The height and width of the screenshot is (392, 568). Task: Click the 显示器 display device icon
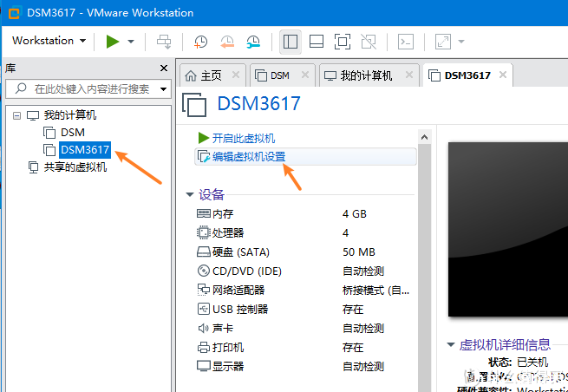click(203, 366)
